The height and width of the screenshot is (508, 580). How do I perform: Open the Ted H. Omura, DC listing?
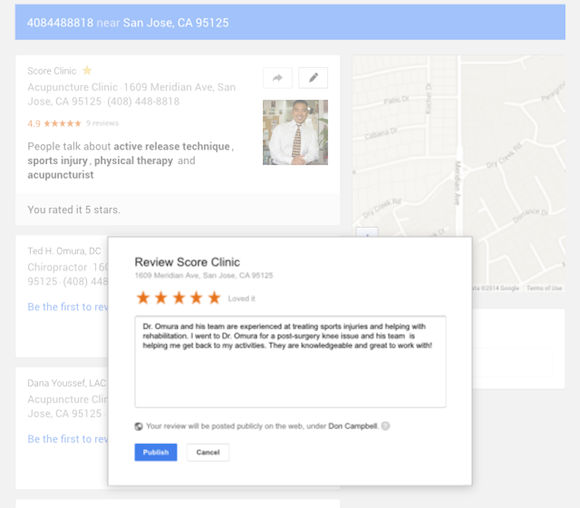(64, 251)
